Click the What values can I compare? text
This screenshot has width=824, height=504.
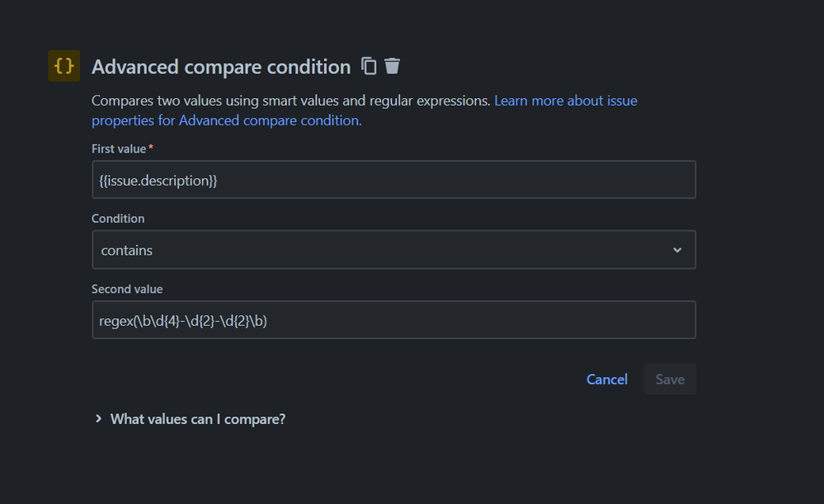(198, 419)
